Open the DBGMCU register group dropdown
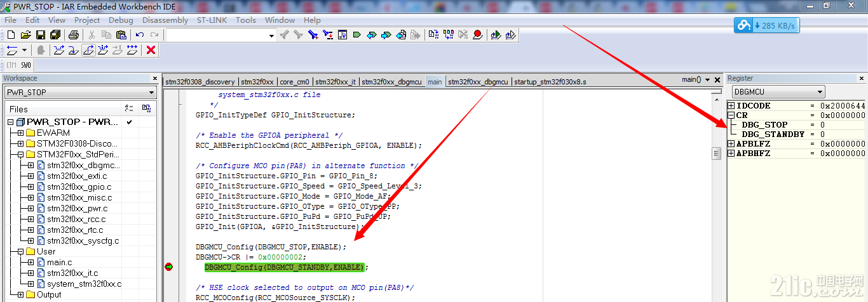The width and height of the screenshot is (868, 302). coord(820,92)
